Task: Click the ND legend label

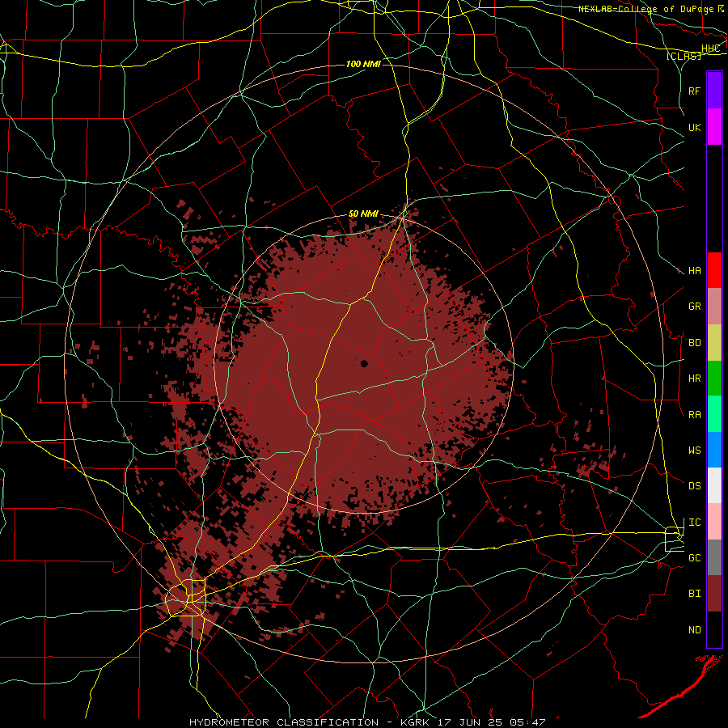Action: [x=695, y=630]
